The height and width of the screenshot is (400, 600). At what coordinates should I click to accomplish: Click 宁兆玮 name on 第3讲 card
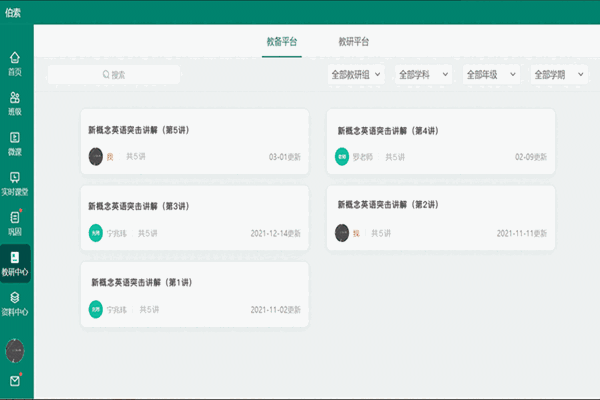116,233
